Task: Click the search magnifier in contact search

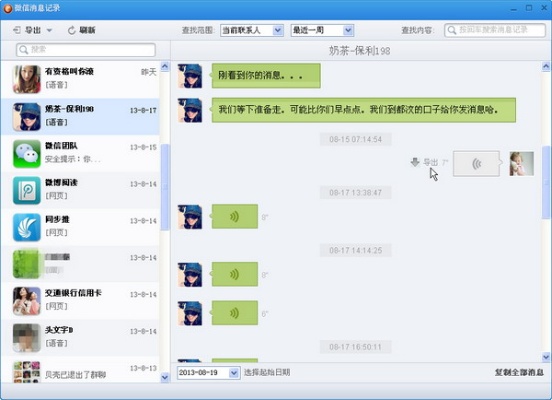Action: (x=24, y=50)
